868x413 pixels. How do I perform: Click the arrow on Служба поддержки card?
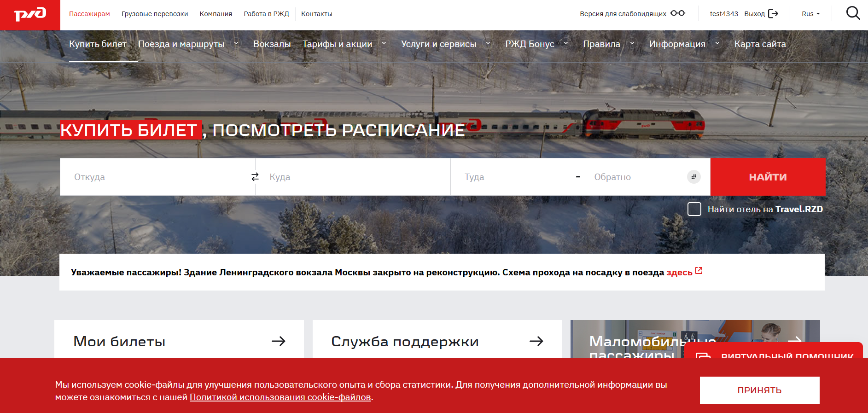coord(536,341)
